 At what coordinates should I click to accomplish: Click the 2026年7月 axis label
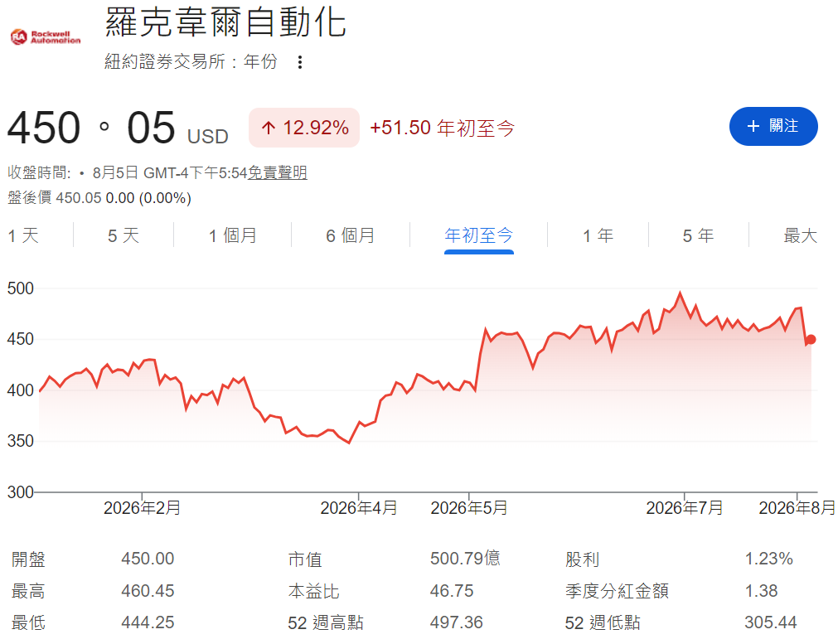[x=685, y=508]
